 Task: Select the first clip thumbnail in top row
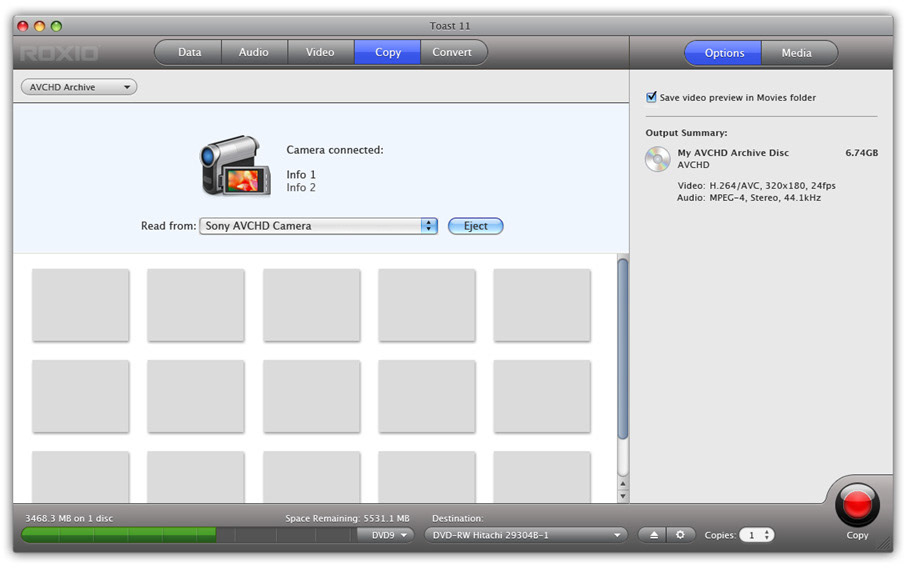click(80, 305)
